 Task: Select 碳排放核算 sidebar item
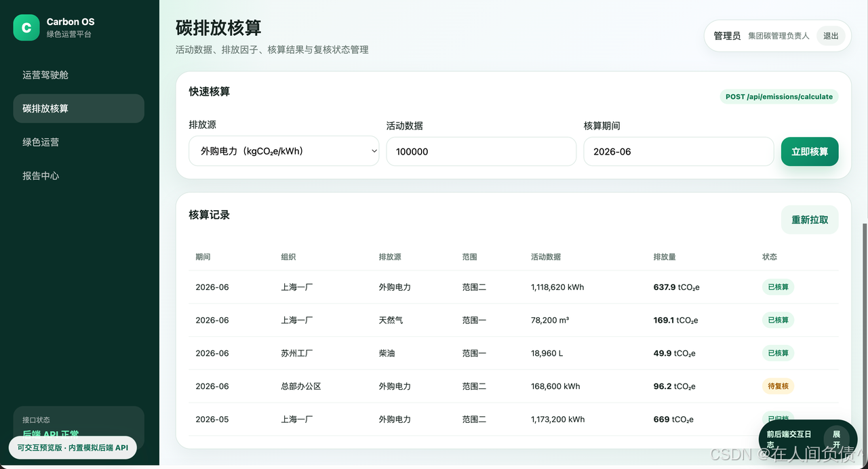click(79, 108)
